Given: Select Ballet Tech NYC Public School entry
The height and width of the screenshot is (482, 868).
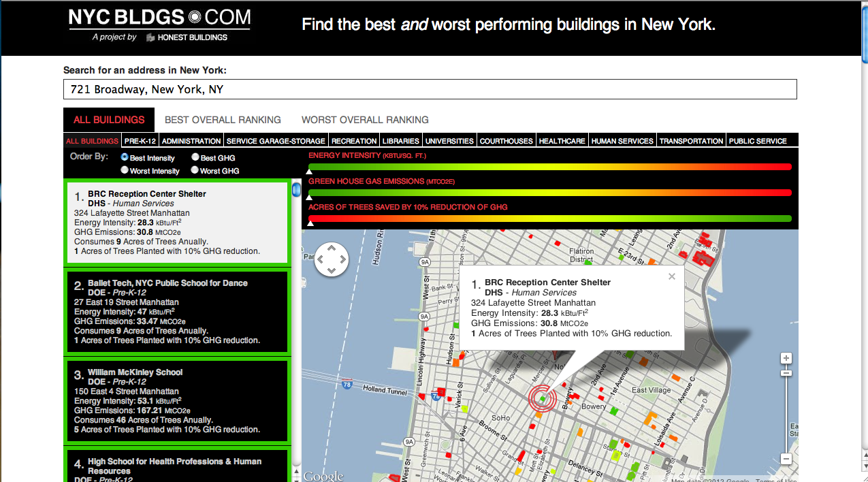Looking at the screenshot, I should 177,312.
